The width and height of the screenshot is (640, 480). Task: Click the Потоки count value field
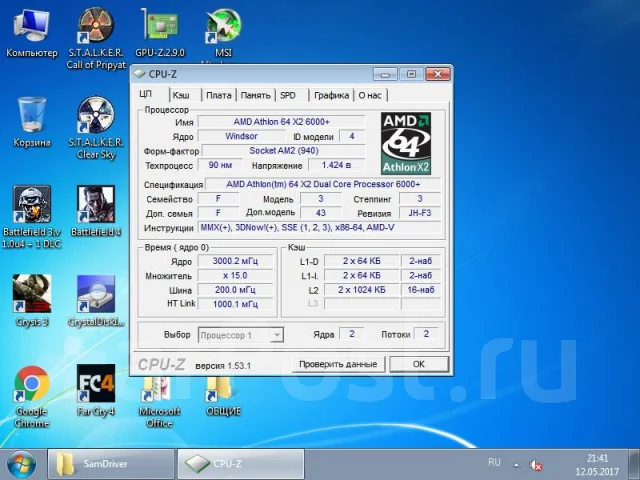coord(426,334)
